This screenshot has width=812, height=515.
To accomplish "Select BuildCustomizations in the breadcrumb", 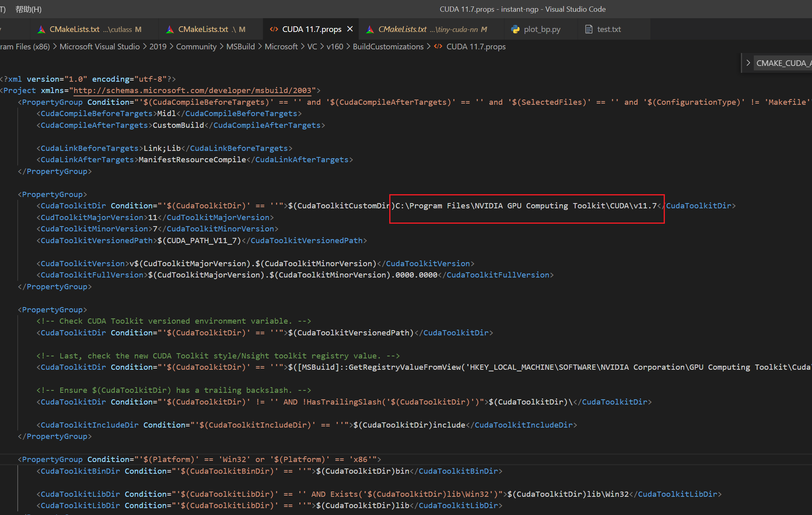I will [x=388, y=47].
